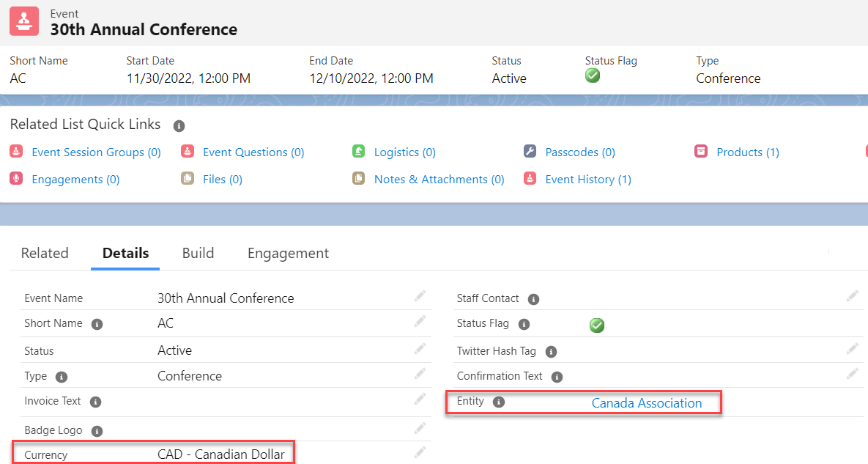This screenshot has height=464, width=868.
Task: Click edit pencil next to Staff Contact
Action: [853, 296]
